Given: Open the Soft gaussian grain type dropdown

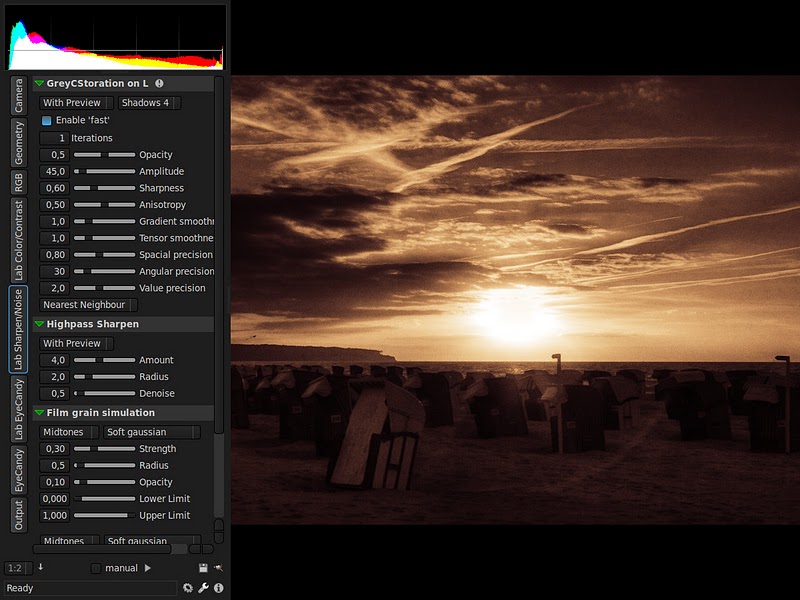Looking at the screenshot, I should pyautogui.click(x=152, y=432).
